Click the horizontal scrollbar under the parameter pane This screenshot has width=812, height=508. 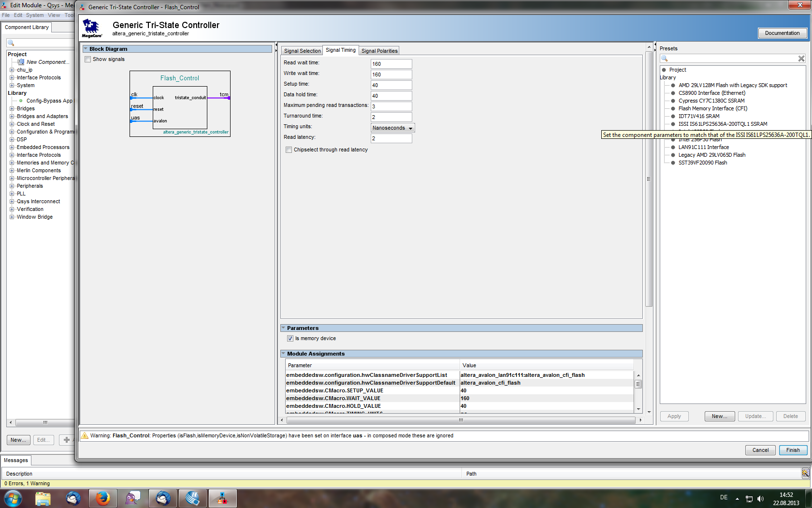461,420
